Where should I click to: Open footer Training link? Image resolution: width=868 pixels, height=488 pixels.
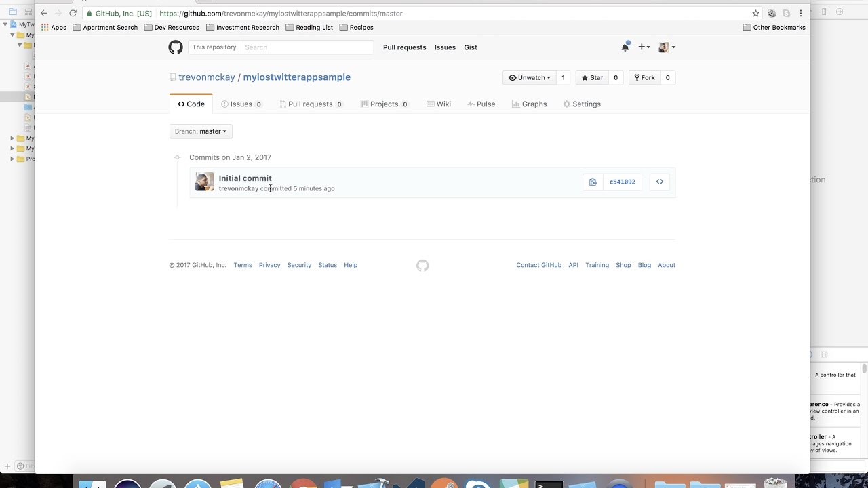pos(597,265)
